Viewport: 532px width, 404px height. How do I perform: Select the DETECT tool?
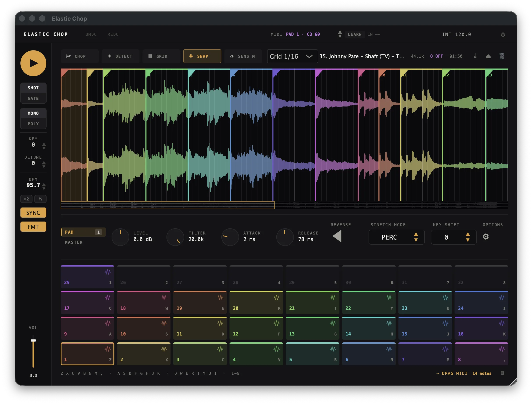click(x=121, y=56)
